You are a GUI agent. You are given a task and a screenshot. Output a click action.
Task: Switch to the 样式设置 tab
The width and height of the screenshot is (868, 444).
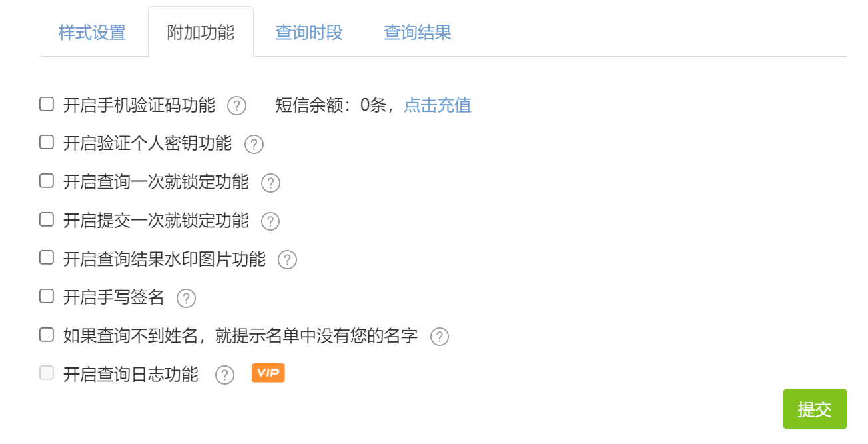click(92, 33)
